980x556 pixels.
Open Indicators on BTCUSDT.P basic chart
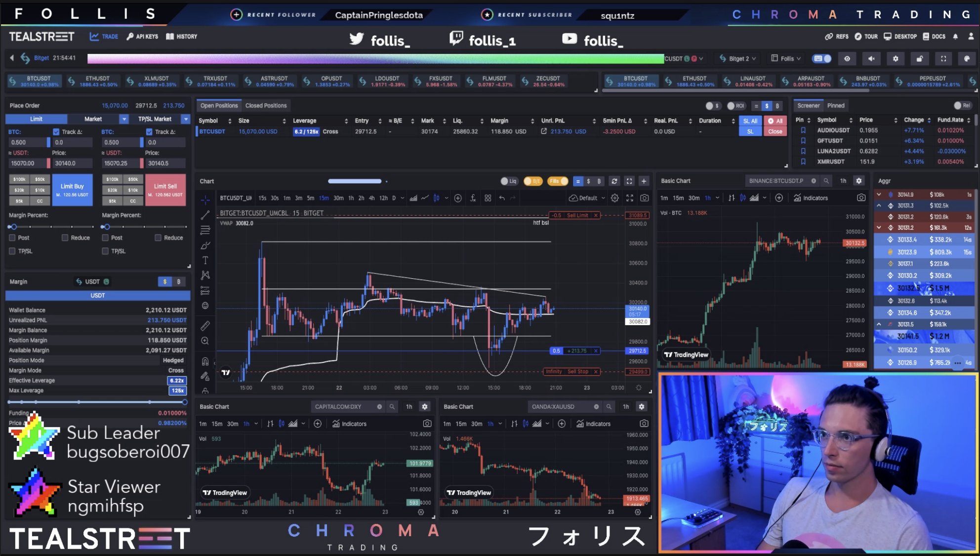[x=811, y=198]
